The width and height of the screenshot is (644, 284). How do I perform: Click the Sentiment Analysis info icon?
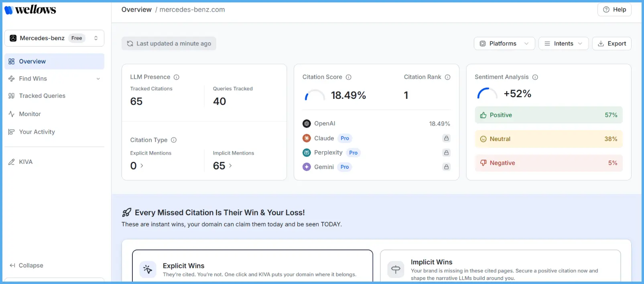click(535, 77)
